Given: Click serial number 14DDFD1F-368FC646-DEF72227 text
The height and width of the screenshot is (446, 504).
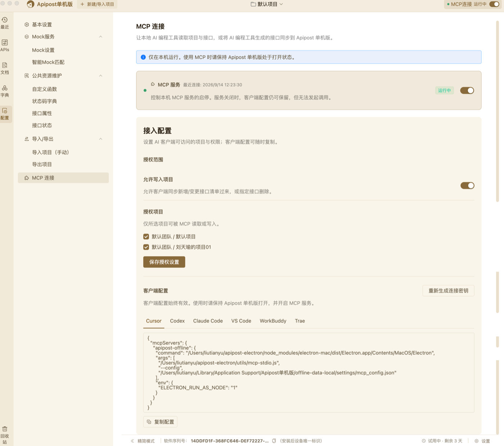Looking at the screenshot, I should pyautogui.click(x=230, y=441).
